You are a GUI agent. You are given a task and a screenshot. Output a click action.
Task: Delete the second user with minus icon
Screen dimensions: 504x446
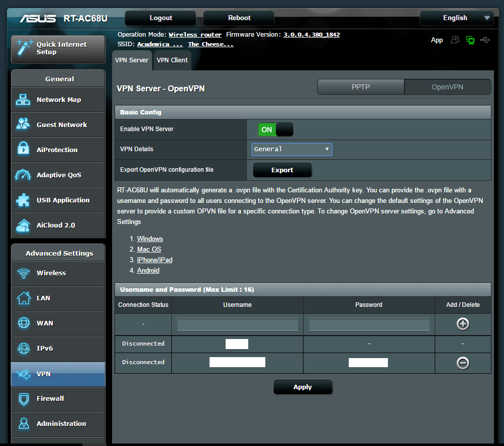click(x=463, y=363)
